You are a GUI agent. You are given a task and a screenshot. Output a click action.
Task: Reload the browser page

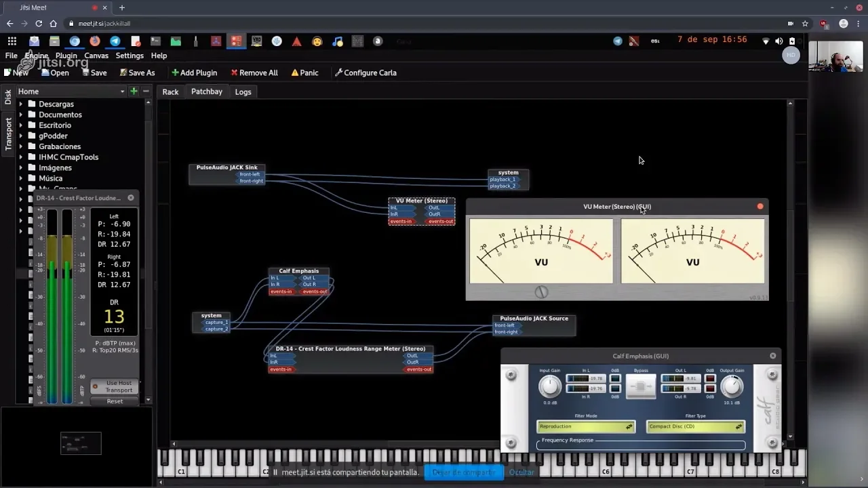pos(39,23)
